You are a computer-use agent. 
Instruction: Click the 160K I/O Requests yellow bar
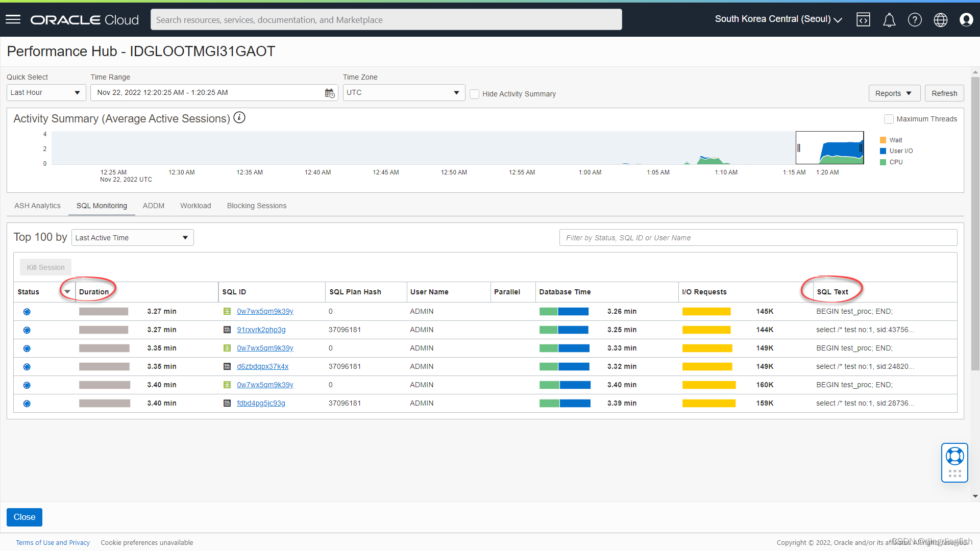709,385
